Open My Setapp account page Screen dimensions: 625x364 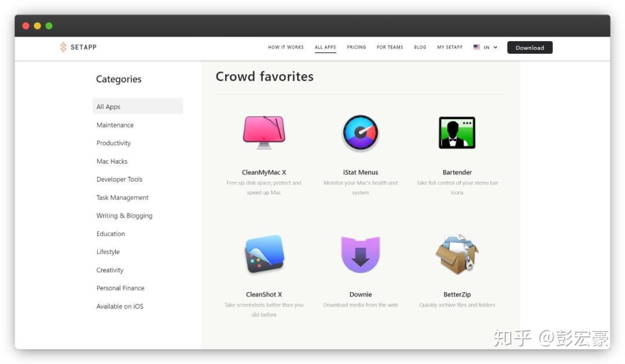coord(450,47)
